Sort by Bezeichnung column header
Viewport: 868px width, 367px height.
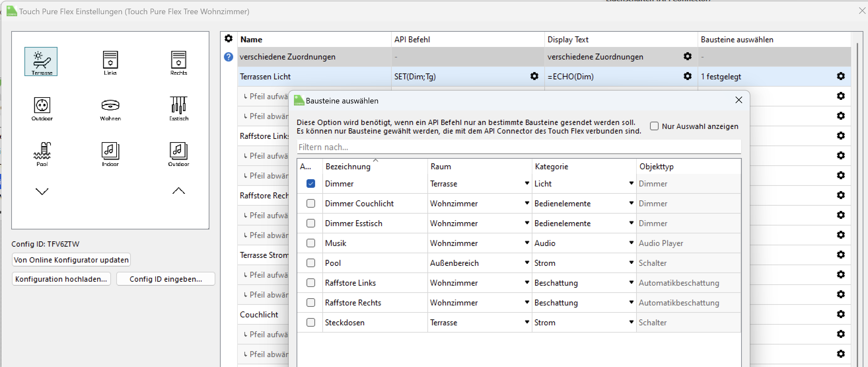pyautogui.click(x=348, y=166)
